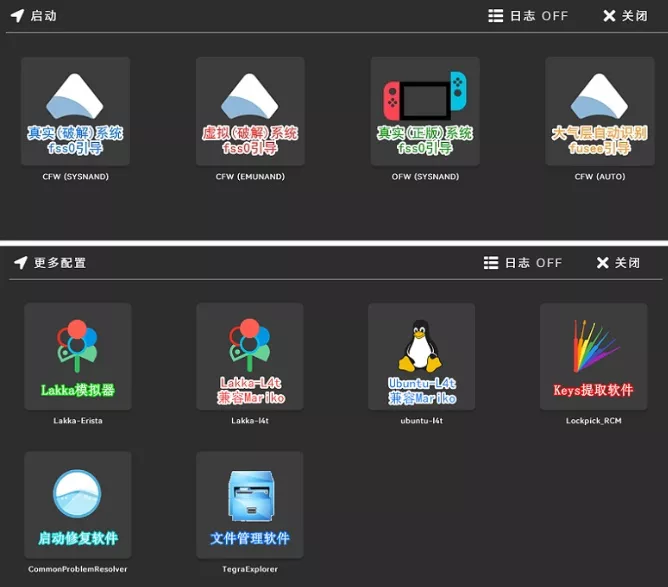Launch CFW (SYSNAND) fss0 boot entry
The height and width of the screenshot is (587, 668).
tap(75, 111)
